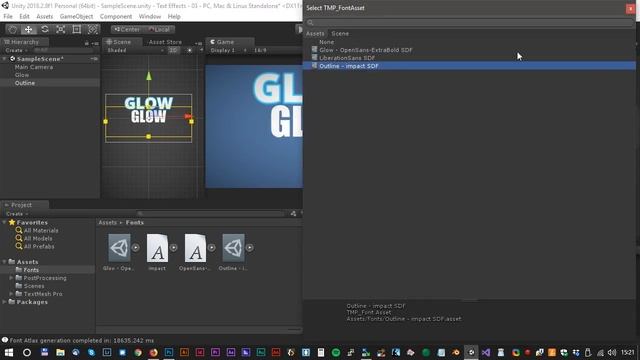Open Windows Start menu
This screenshot has height=360, width=640.
pyautogui.click(x=9, y=352)
